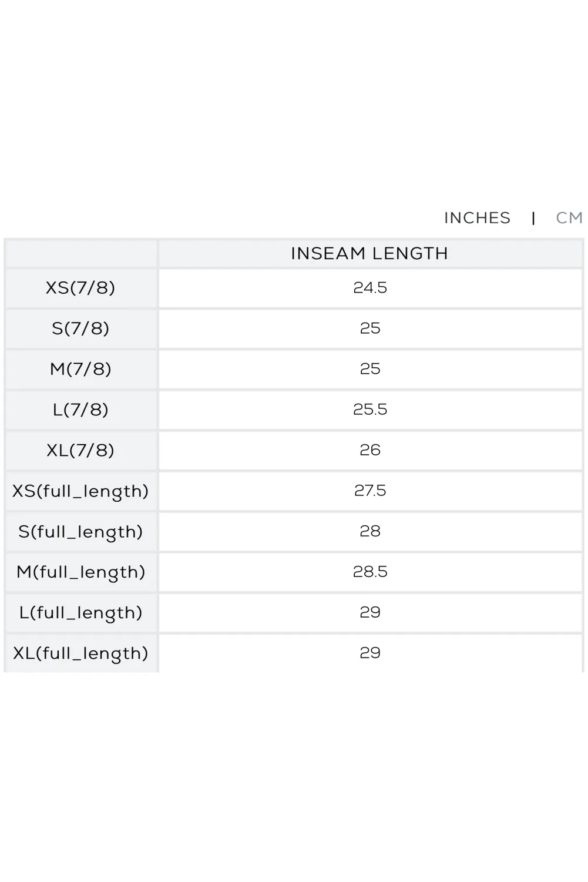
Task: Select the L(7/8) size row label
Action: point(81,410)
